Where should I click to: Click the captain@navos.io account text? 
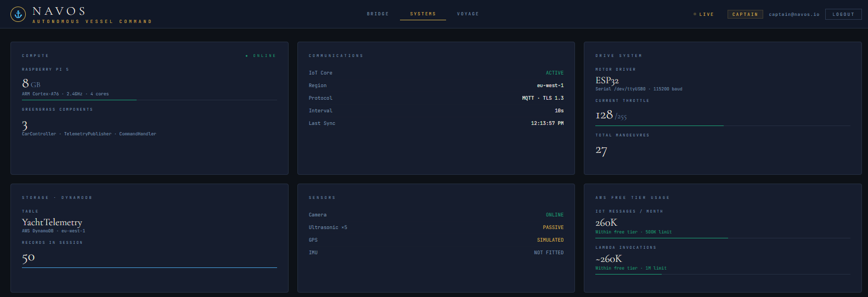pos(794,15)
